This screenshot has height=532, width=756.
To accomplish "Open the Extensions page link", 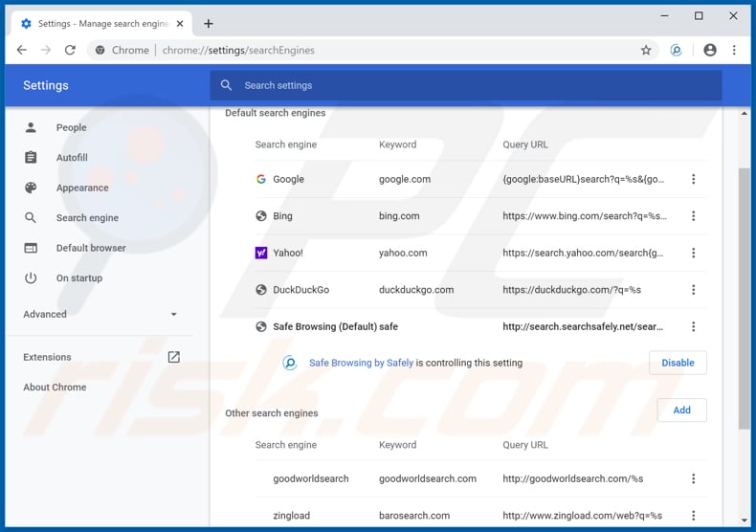I will coord(47,357).
